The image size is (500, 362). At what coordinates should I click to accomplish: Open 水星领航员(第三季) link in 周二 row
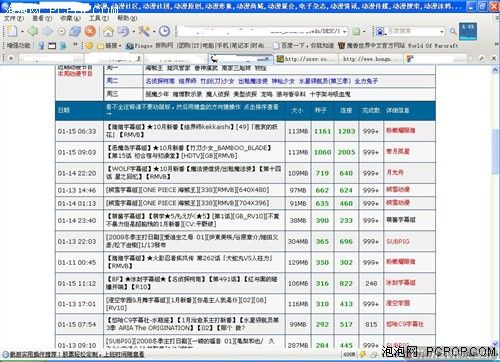(x=325, y=81)
